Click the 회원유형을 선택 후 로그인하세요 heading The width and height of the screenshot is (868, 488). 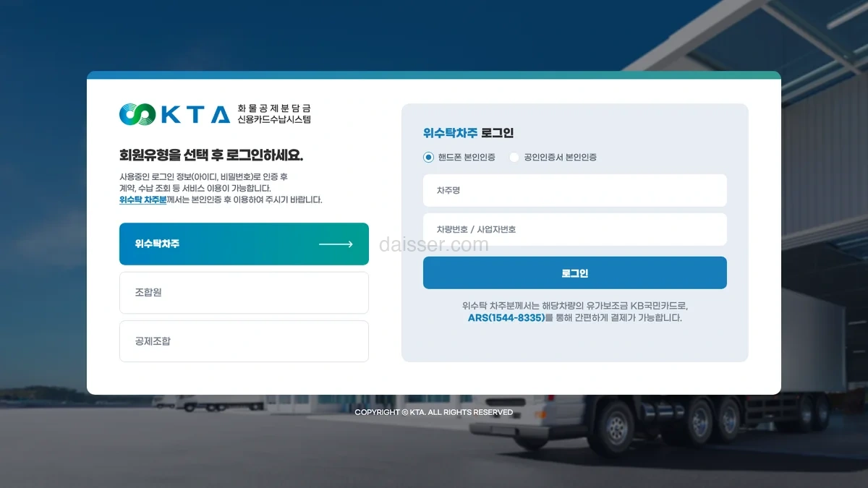click(211, 155)
